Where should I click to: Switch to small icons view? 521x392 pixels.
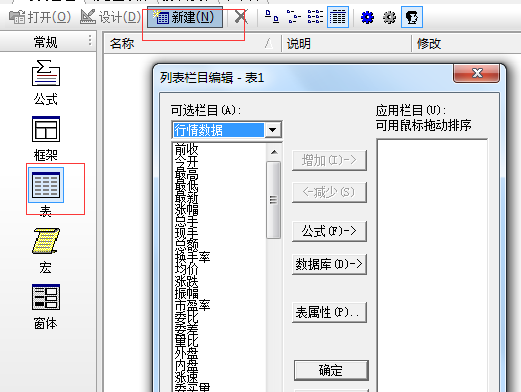click(294, 17)
